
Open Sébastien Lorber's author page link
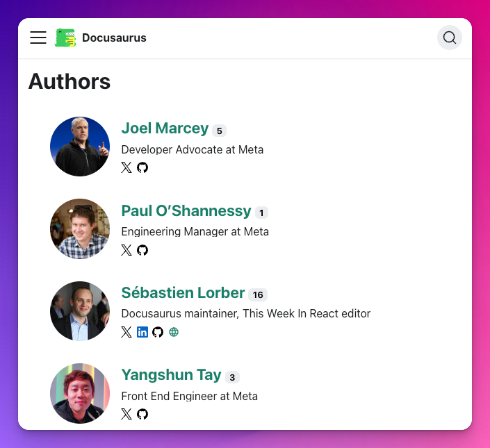coord(183,293)
